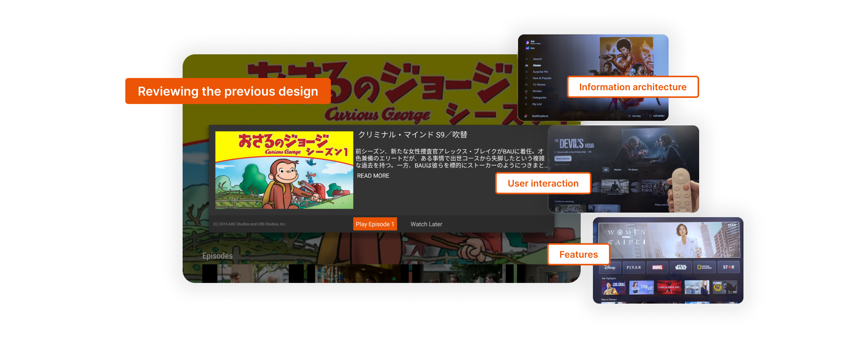Click The Devil's Hour title logo
Screen dimensions: 868x338
[x=574, y=143]
